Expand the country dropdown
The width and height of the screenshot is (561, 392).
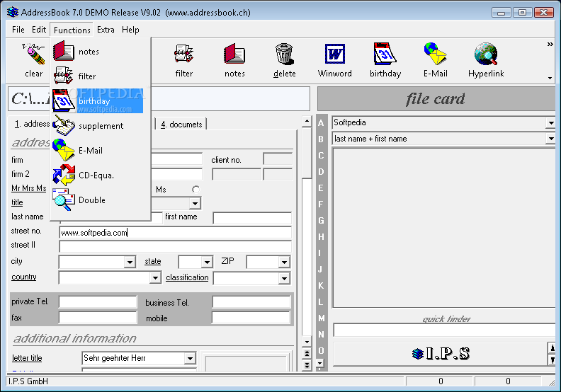click(155, 278)
